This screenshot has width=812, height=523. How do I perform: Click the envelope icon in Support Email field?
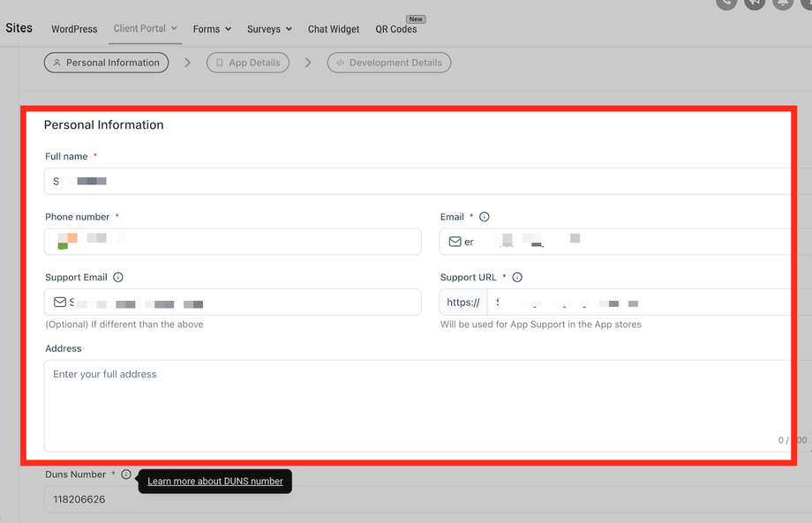click(60, 302)
